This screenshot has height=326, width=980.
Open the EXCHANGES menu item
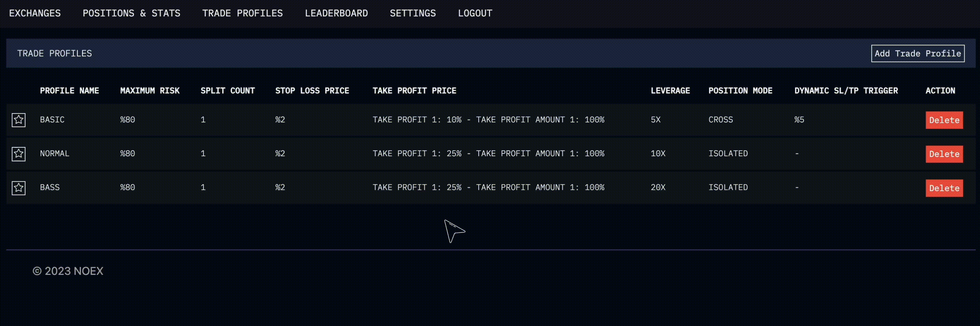[35, 13]
